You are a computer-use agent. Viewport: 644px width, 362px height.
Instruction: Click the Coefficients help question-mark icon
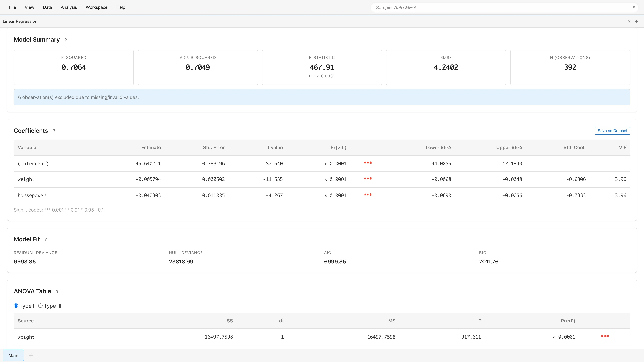coord(54,131)
